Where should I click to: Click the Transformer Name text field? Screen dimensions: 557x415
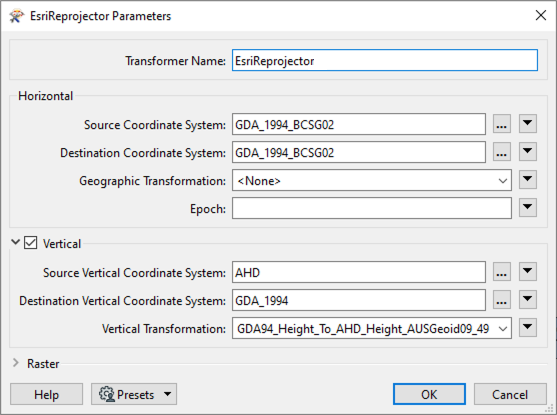pyautogui.click(x=385, y=60)
